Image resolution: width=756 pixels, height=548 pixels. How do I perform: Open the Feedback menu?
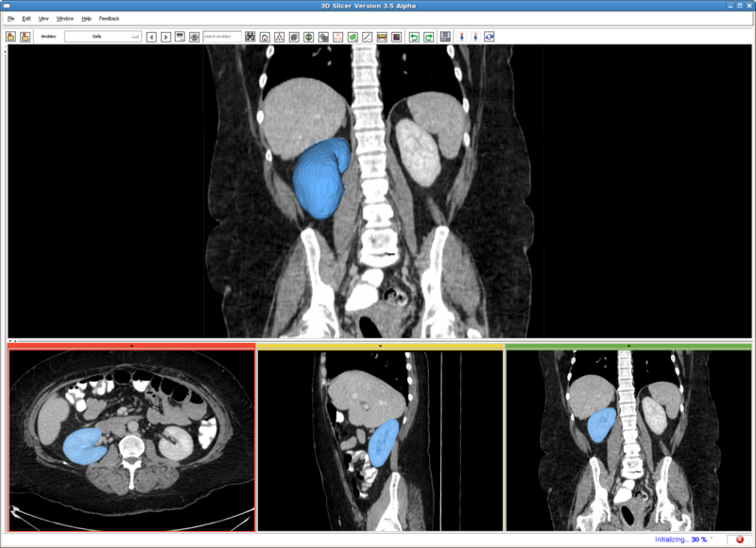tap(108, 17)
